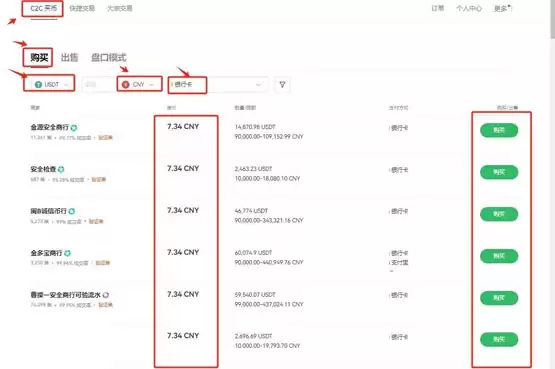Click limit 99,000.00-437,024.11 CNY
Screen dimensions: 555x369
[269, 304]
